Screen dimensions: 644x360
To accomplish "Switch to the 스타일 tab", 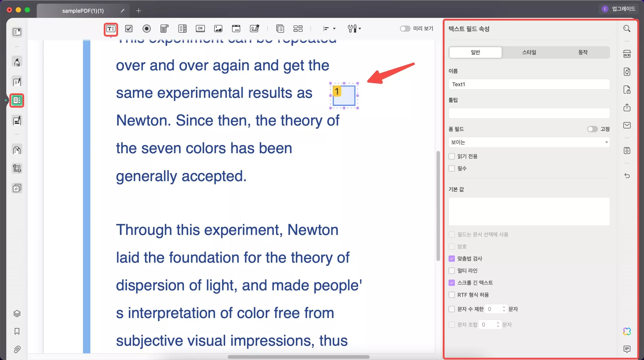I will (529, 52).
